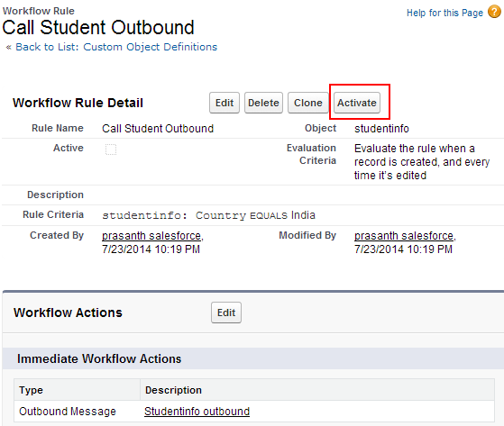Click the Workflow Rule Detail heading

pos(78,103)
